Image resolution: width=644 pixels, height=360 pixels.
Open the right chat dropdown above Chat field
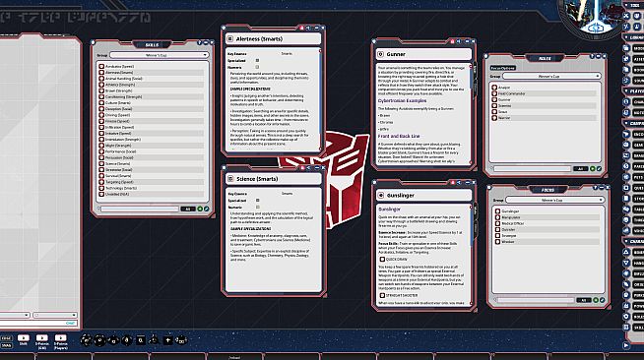tap(54, 315)
